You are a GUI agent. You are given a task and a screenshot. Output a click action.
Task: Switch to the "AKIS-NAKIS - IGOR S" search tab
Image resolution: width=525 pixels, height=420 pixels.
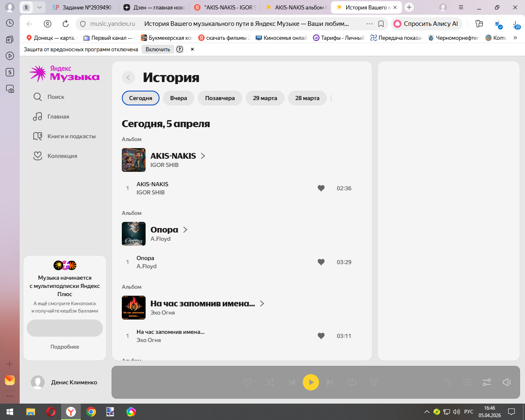[226, 7]
